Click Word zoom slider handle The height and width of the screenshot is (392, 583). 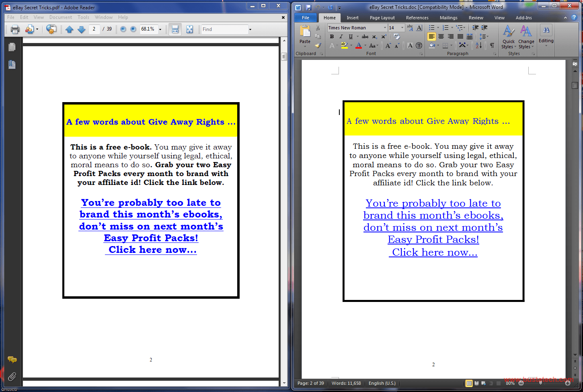[540, 383]
